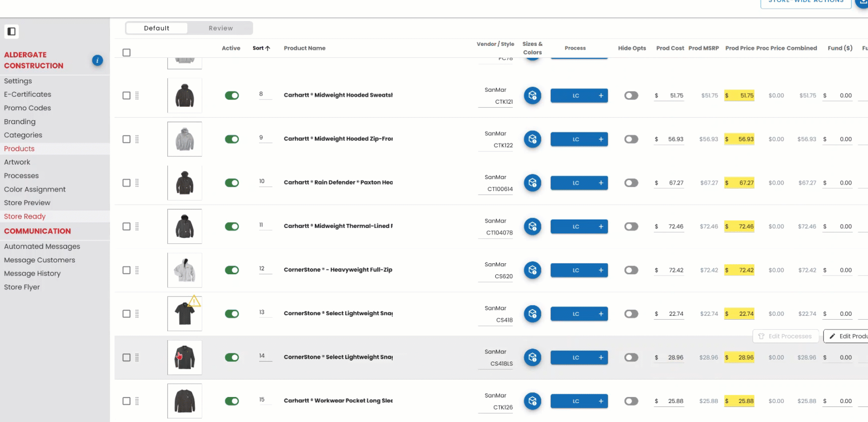Open Sizes & Colors icon for CTK126
Image resolution: width=868 pixels, height=422 pixels.
(532, 401)
